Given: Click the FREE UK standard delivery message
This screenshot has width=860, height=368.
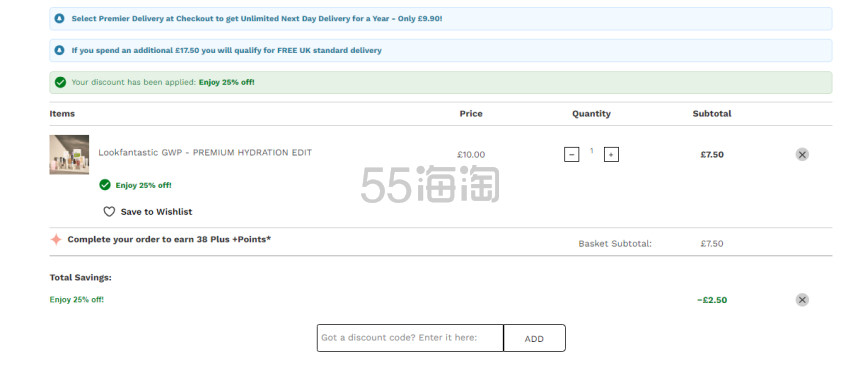Looking at the screenshot, I should click(x=227, y=50).
